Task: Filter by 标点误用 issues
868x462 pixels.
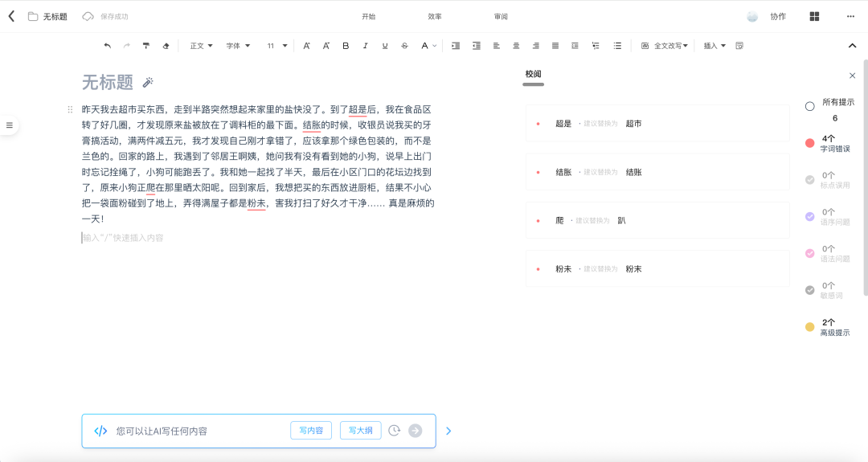Action: click(x=810, y=180)
